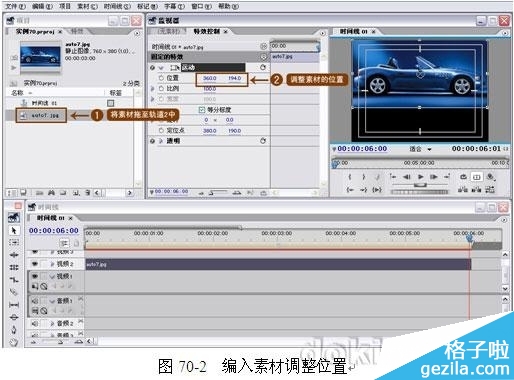The width and height of the screenshot is (514, 380).
Task: Open project panel flyout menu
Action: [x=137, y=33]
